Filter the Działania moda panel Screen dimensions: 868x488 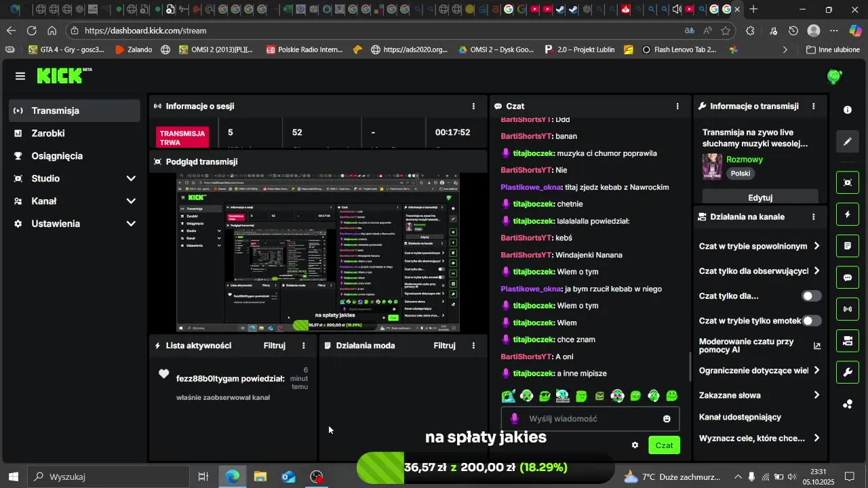(445, 346)
